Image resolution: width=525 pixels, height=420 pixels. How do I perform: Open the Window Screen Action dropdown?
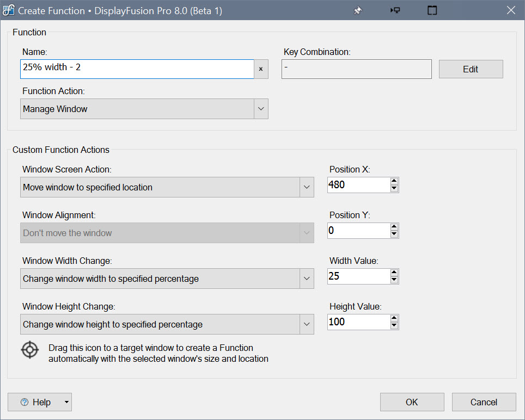pos(307,187)
